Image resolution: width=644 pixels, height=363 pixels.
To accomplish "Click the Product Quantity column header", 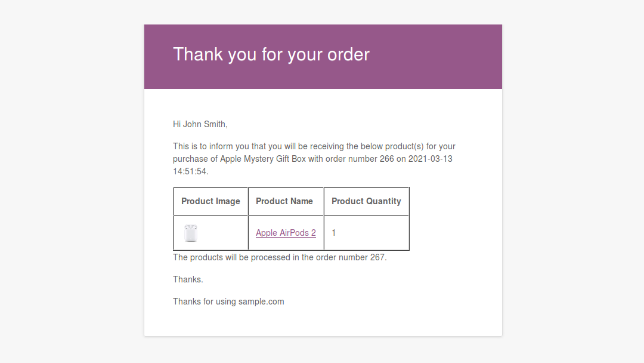I will point(366,201).
